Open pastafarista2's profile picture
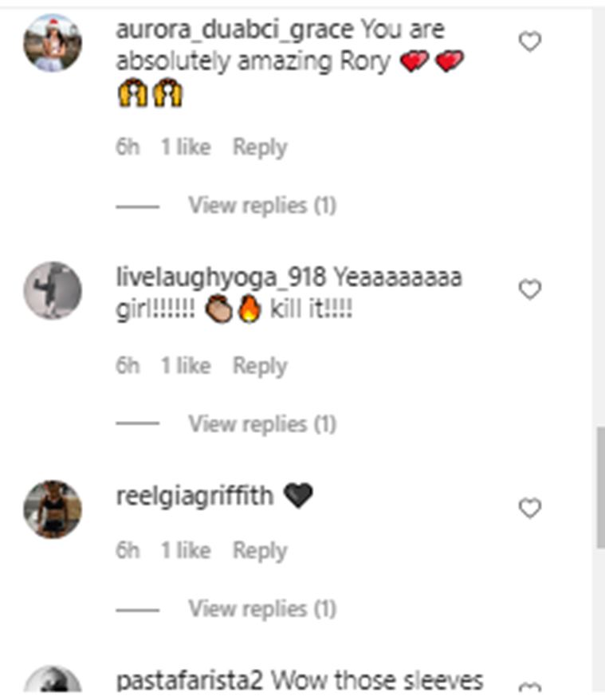 coord(53,684)
